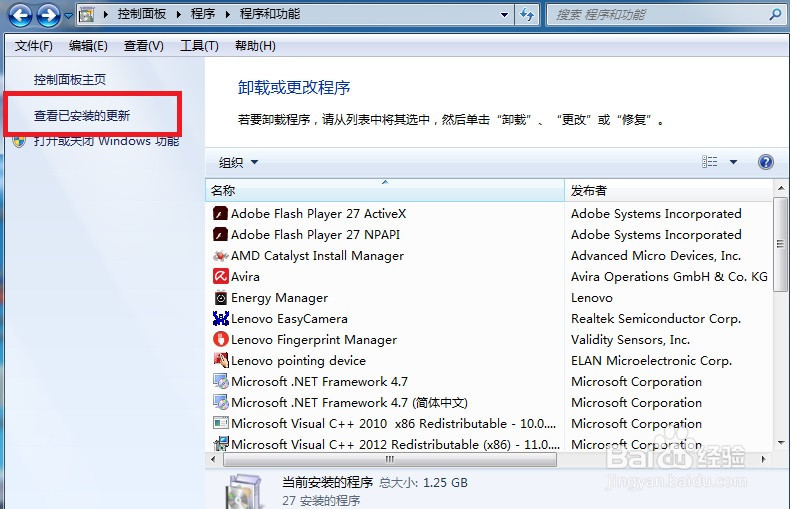Screen dimensions: 790x509
Task: Click 'ELAN Microelectronic Corp.' publisher cell
Action: point(651,361)
